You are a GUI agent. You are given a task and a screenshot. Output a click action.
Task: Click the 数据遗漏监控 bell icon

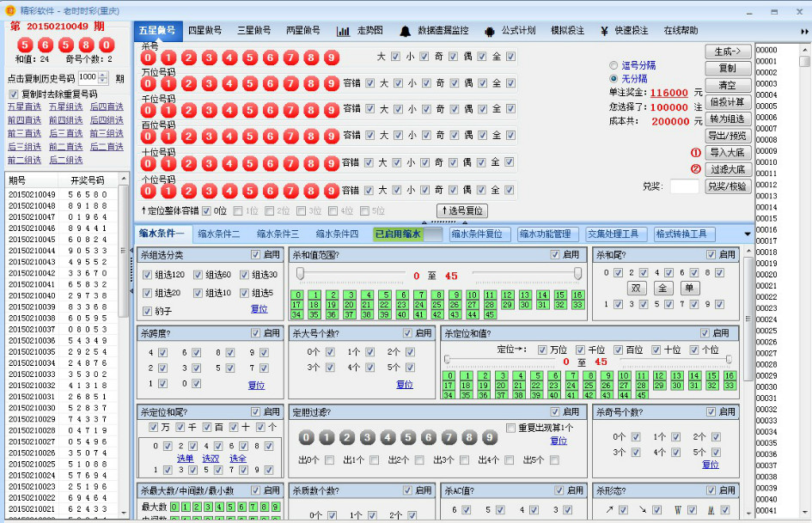(x=406, y=29)
